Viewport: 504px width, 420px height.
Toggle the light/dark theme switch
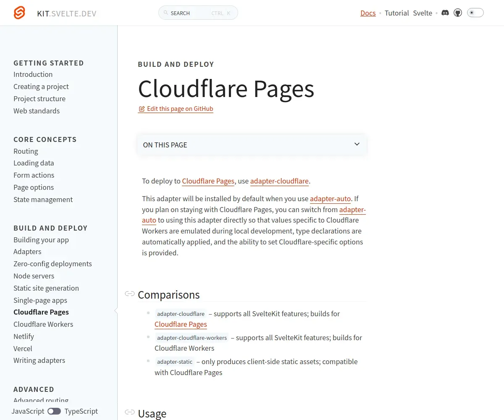[475, 13]
